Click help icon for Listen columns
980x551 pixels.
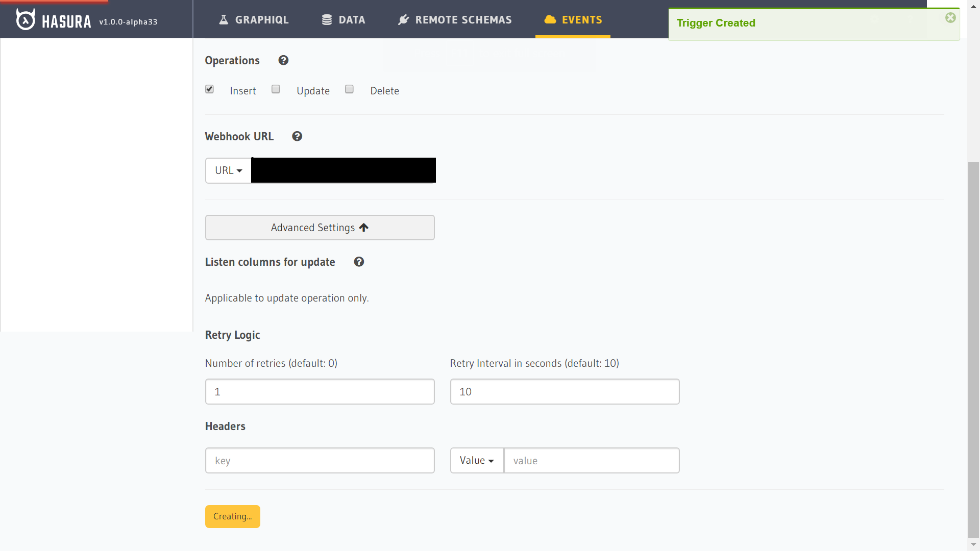pos(359,262)
